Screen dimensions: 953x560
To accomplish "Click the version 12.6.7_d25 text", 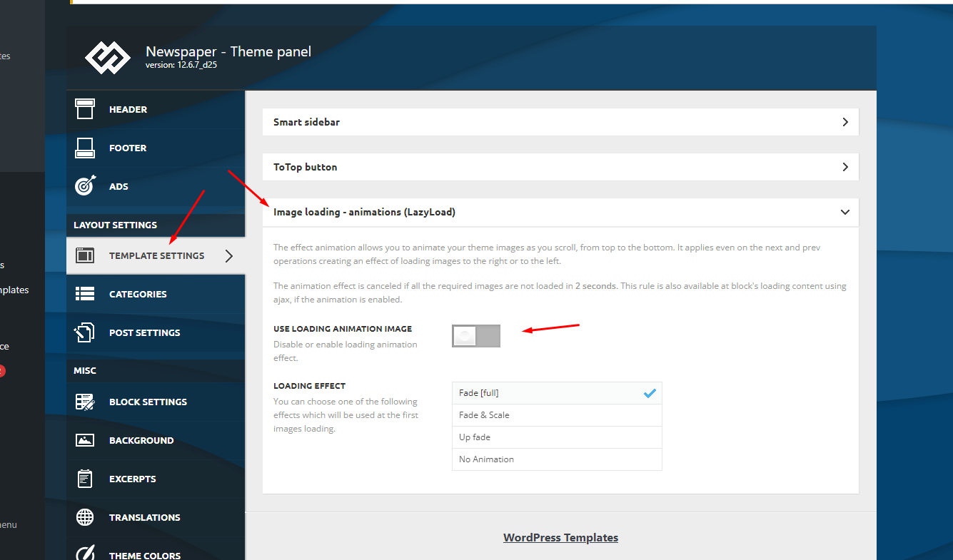I will (x=181, y=65).
